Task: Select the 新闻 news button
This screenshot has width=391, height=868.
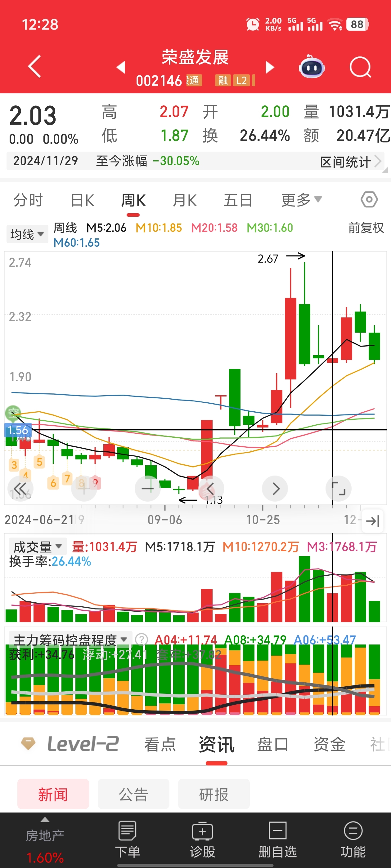Action: tap(53, 794)
